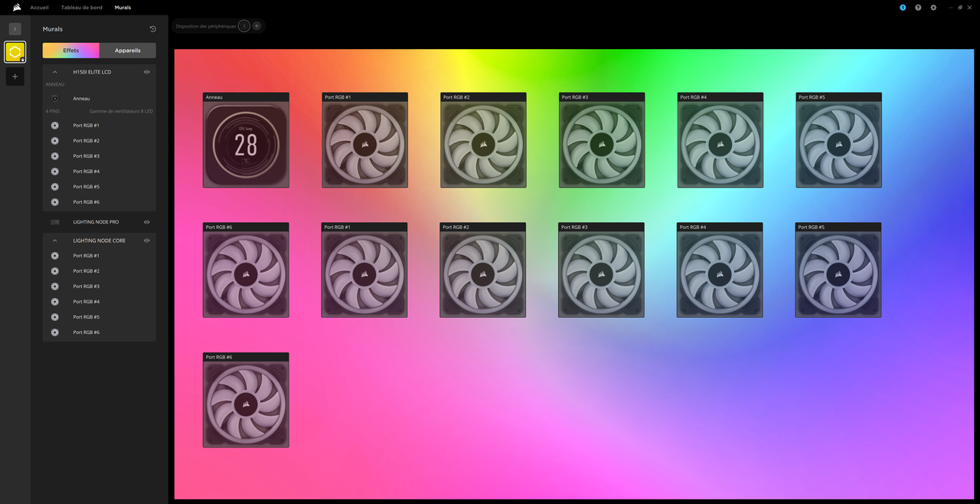Screen dimensions: 980x504
Task: Add a new profile with the plus icon
Action: tap(15, 77)
